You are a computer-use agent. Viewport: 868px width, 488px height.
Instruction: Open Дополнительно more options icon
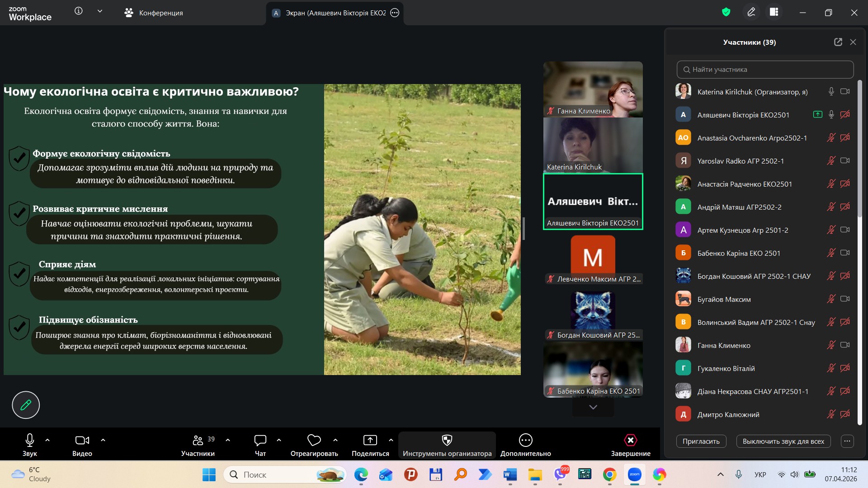click(x=525, y=441)
